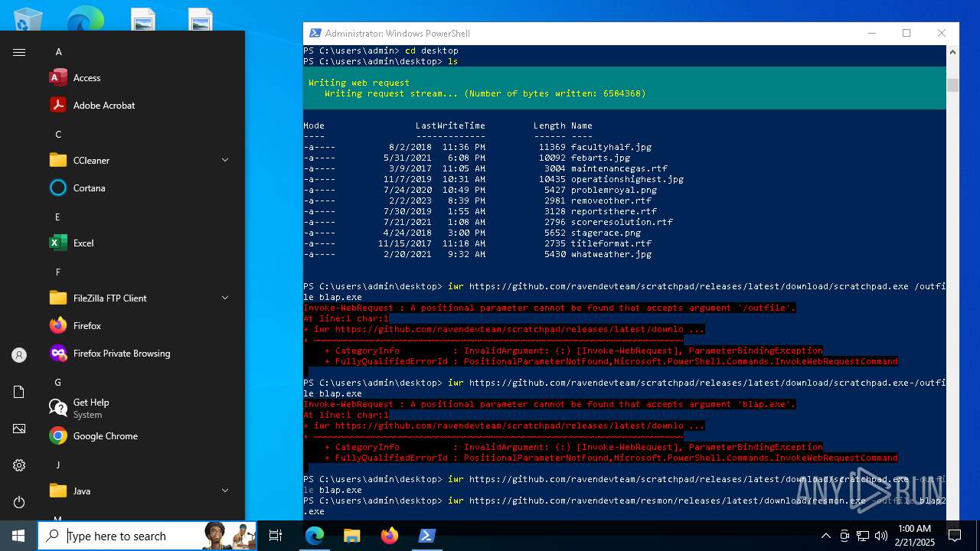Viewport: 980px width, 551px height.
Task: Open the user account icon in Start sidebar
Action: 19,355
